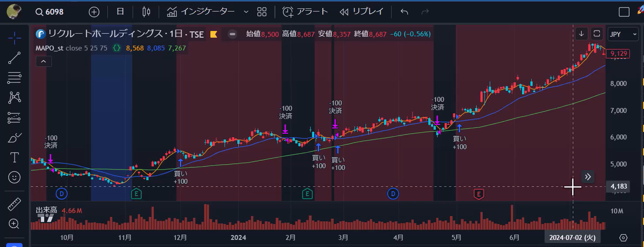Click the 始値 8,500 open value

[262, 34]
